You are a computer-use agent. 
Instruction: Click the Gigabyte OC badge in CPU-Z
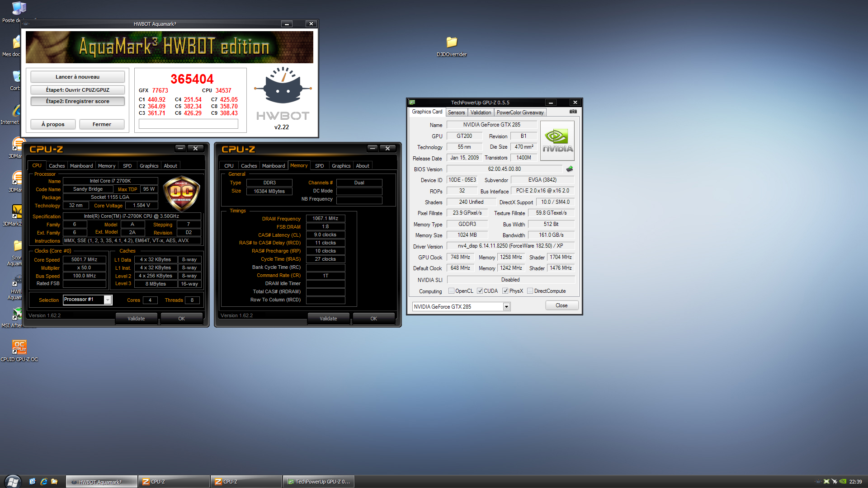click(x=181, y=194)
